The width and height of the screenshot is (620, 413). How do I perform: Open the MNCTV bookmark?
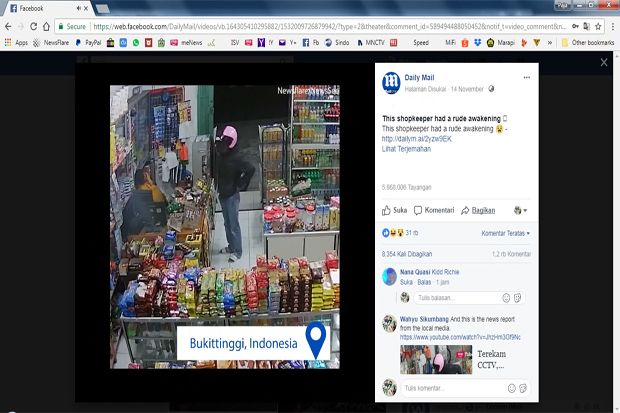click(x=370, y=43)
